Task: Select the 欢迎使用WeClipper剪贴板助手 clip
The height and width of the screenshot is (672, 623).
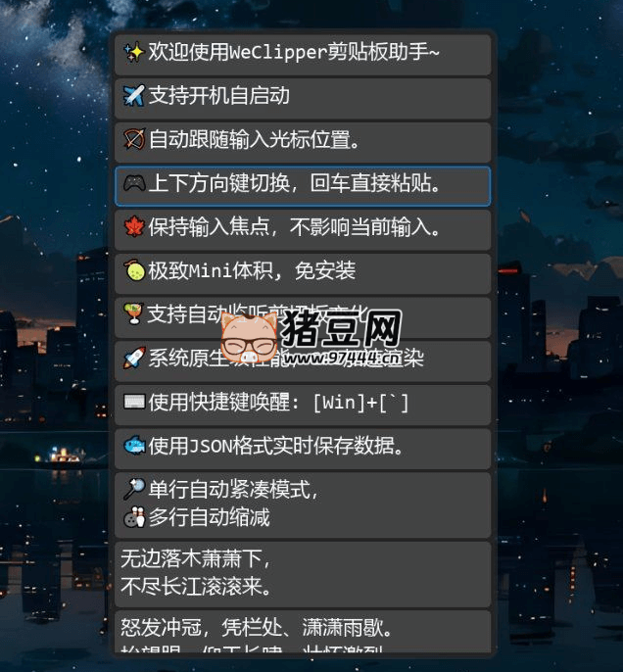Action: [303, 55]
